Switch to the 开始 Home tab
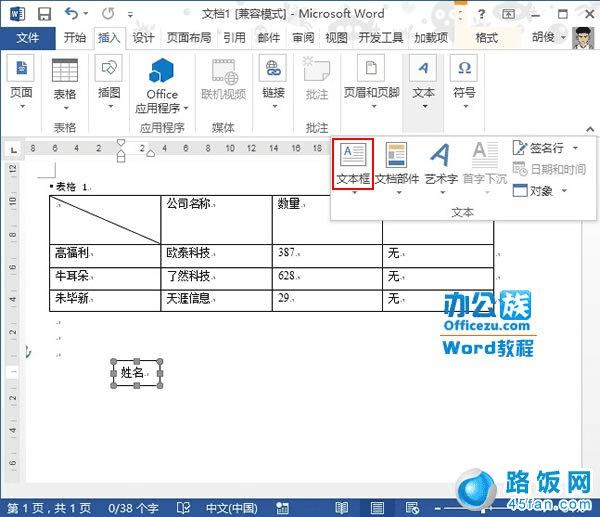The height and width of the screenshot is (517, 600). click(x=75, y=38)
